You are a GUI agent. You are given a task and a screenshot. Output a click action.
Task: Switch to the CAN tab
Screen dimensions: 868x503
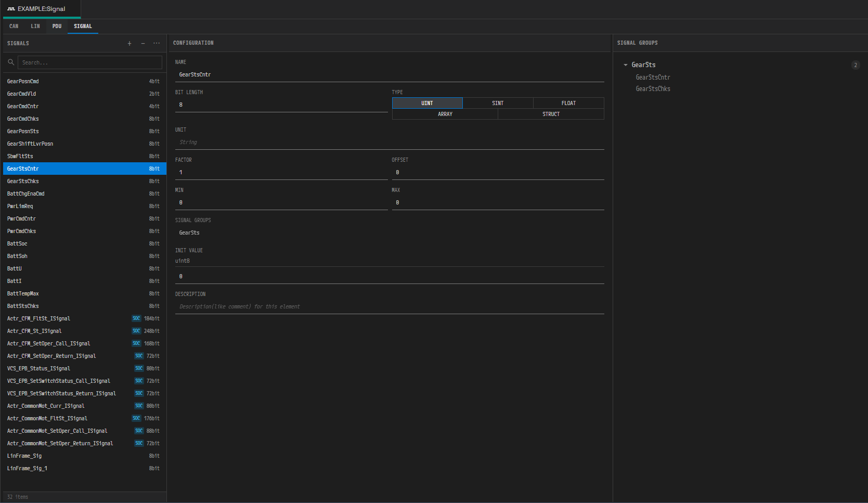tap(14, 26)
